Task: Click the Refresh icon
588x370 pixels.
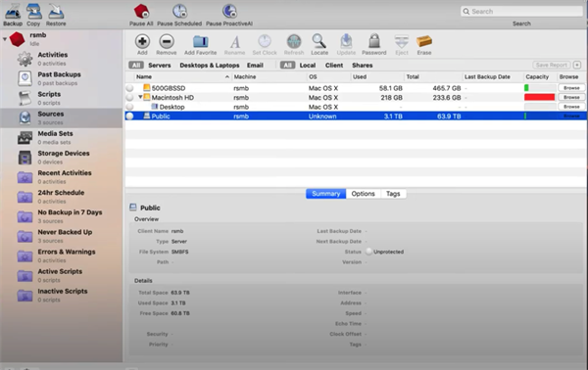Action: coord(294,41)
